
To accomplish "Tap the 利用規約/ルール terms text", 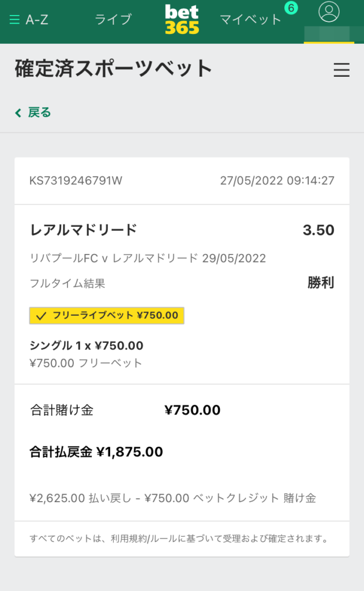I will pyautogui.click(x=146, y=536).
